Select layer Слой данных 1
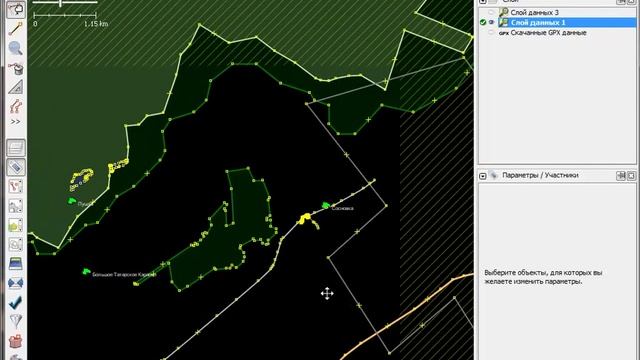The width and height of the screenshot is (640, 360). (x=538, y=22)
